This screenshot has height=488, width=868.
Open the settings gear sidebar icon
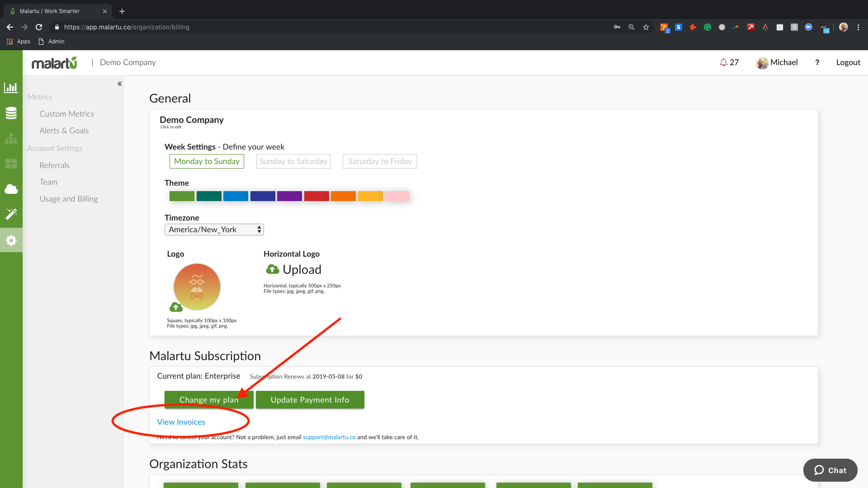11,240
